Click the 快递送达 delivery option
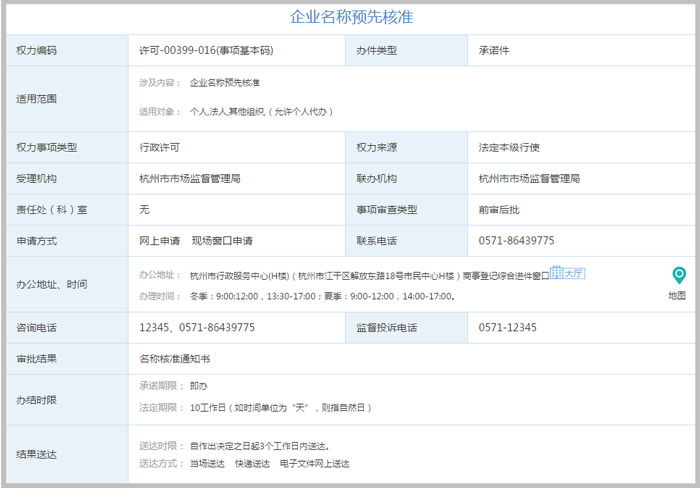Screen dimensions: 700x488 click(252, 464)
